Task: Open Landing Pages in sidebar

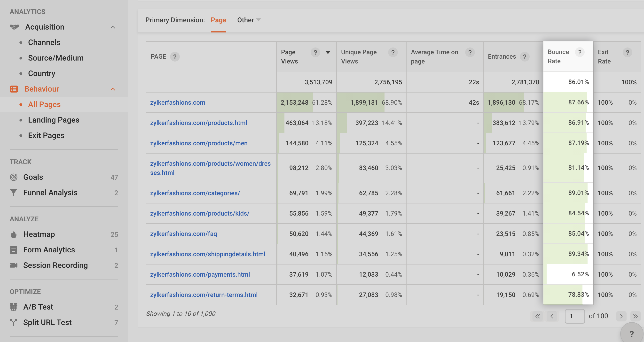Action: point(54,120)
